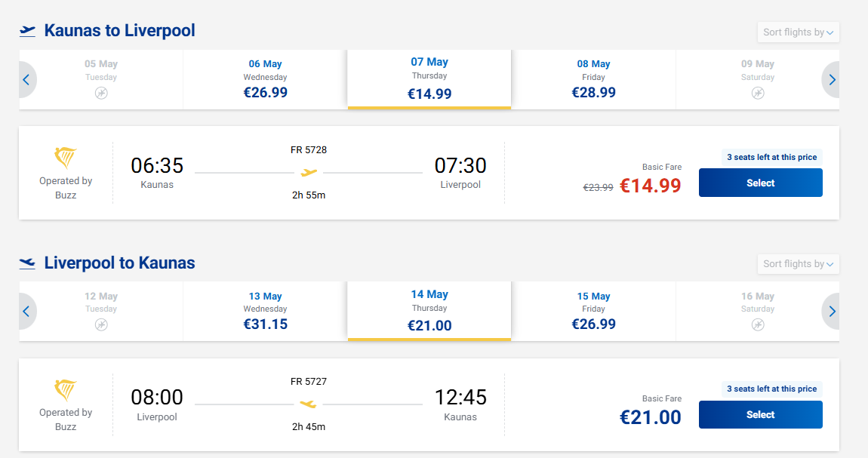Click the selected 14 May Thursday tab

click(429, 310)
